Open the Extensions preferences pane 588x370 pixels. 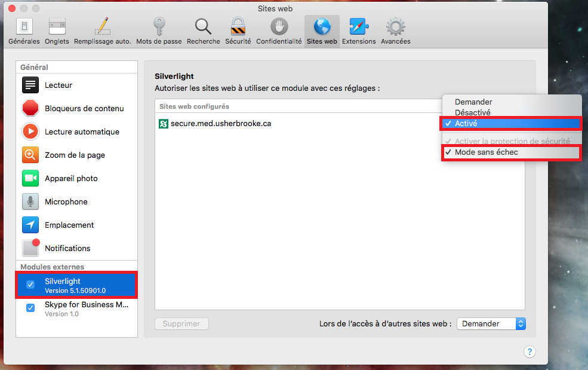(x=359, y=31)
